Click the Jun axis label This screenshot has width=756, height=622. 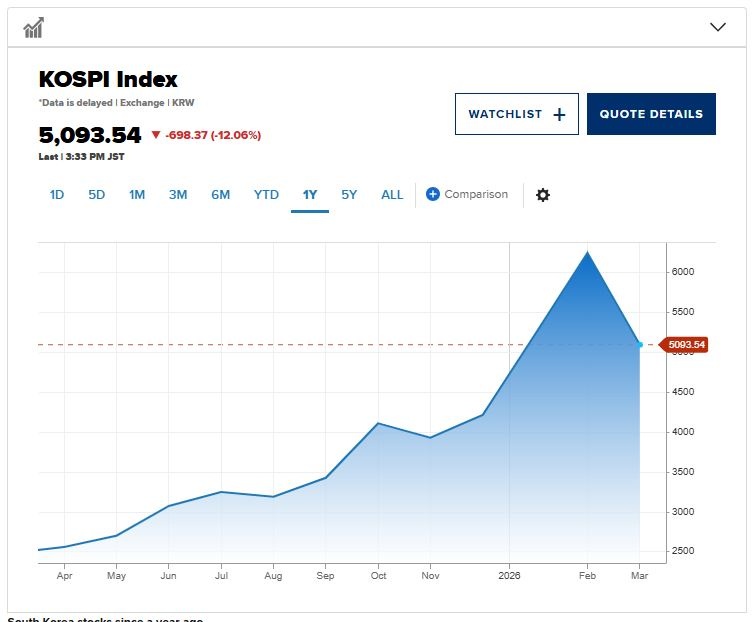click(x=168, y=576)
